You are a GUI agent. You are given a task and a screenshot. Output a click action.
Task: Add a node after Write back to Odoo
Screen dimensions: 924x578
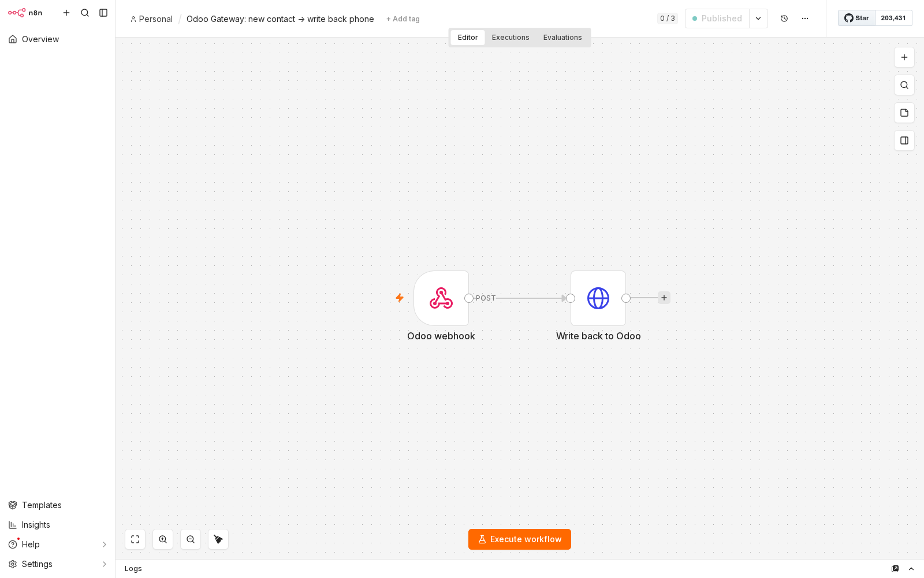[664, 298]
